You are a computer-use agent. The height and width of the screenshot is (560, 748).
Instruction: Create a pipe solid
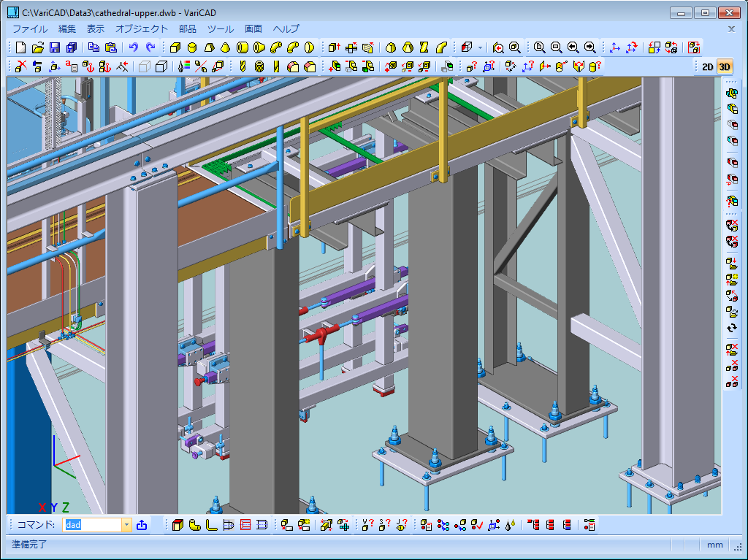tap(243, 47)
